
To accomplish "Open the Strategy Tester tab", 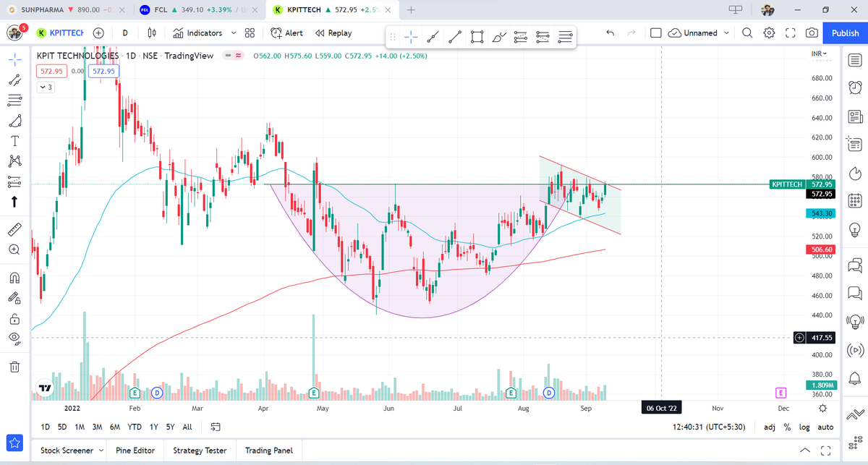I will [199, 451].
